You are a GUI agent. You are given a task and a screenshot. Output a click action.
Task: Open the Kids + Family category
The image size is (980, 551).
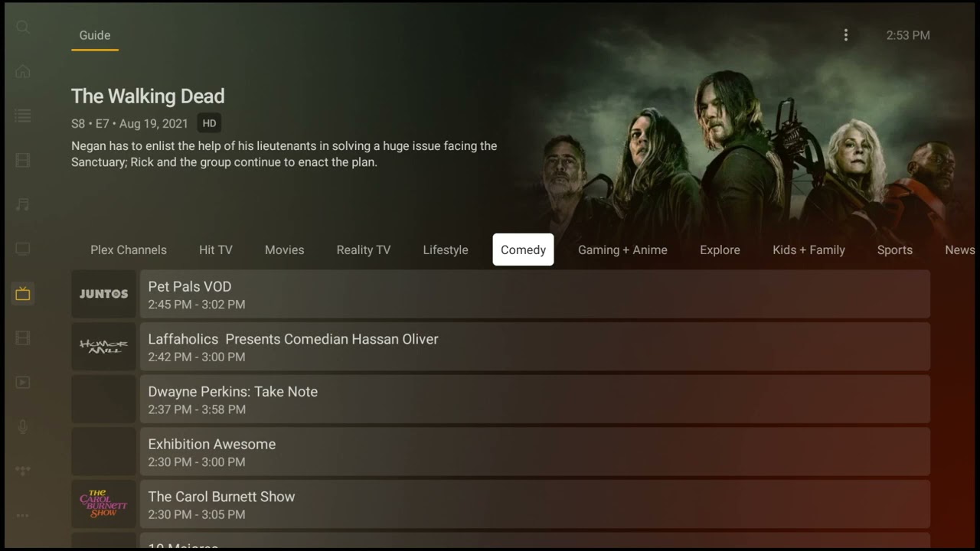808,249
